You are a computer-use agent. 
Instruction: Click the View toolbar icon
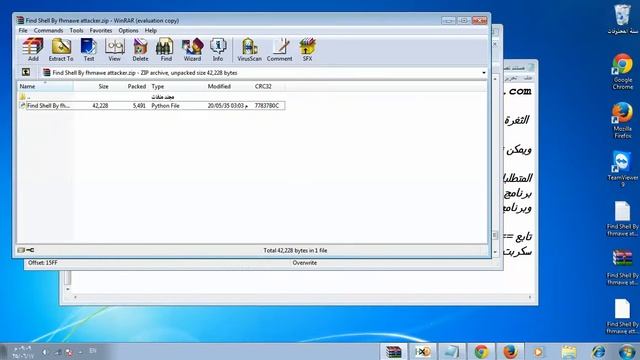click(115, 49)
